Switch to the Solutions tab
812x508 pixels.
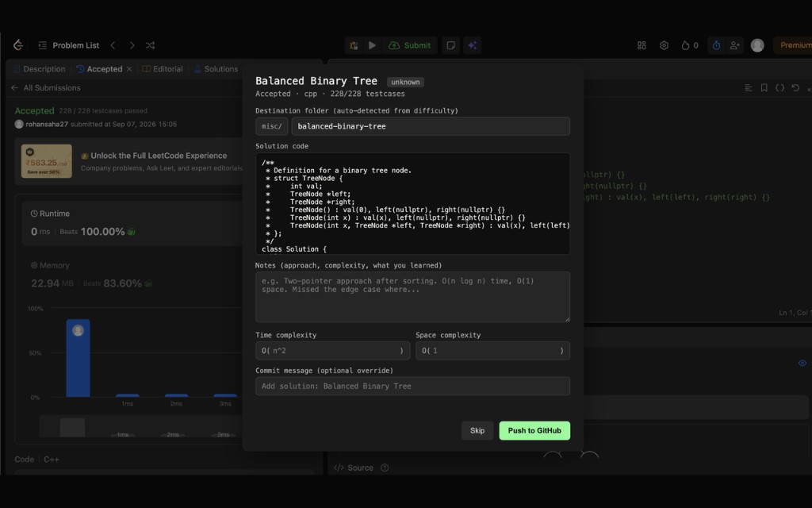tap(216, 69)
